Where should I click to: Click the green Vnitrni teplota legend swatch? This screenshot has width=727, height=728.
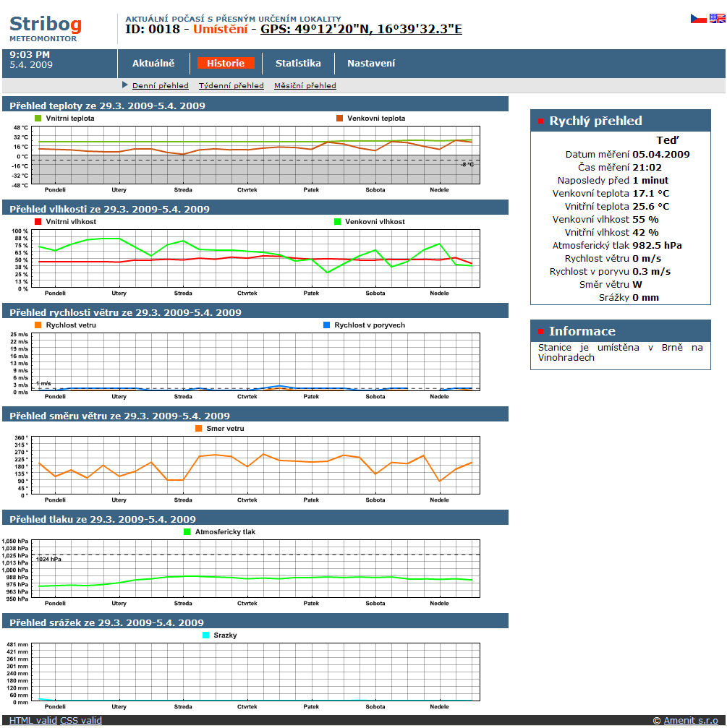click(x=39, y=118)
